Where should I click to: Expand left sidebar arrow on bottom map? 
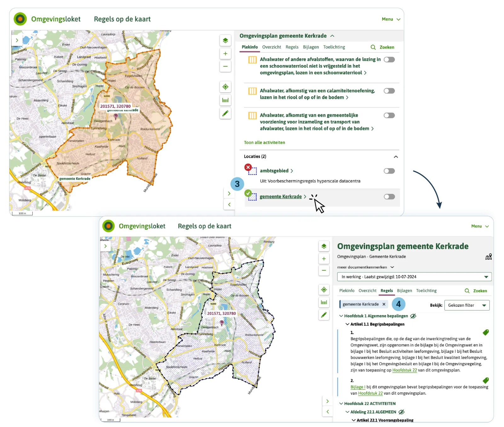[106, 246]
